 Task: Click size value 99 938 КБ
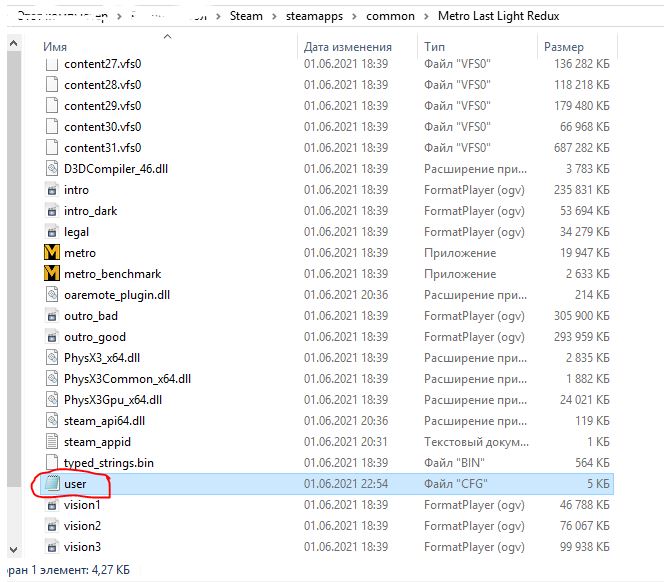click(585, 547)
